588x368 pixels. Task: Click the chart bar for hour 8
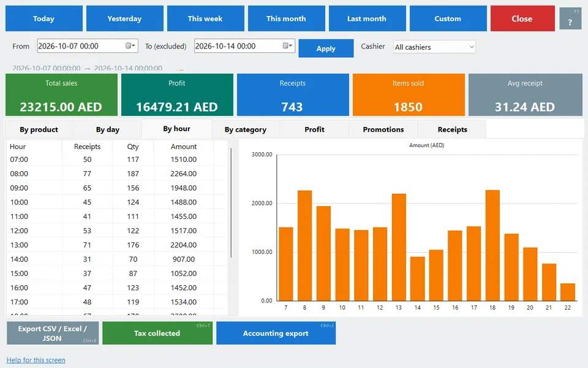pyautogui.click(x=304, y=245)
